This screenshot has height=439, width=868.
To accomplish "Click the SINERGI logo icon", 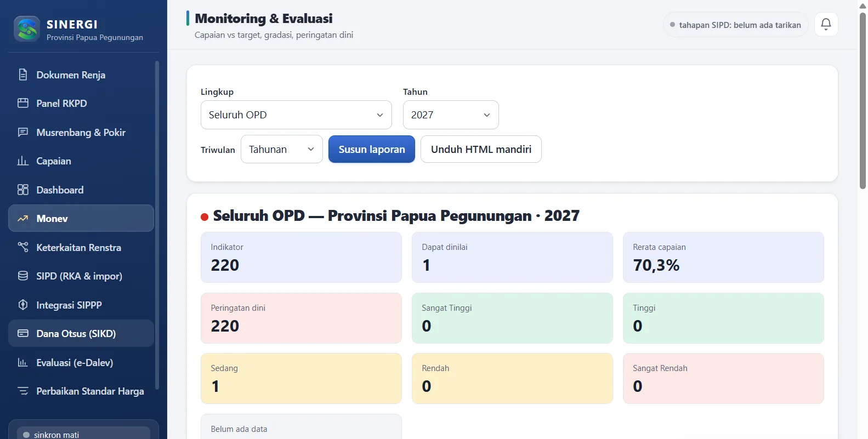I will click(27, 29).
